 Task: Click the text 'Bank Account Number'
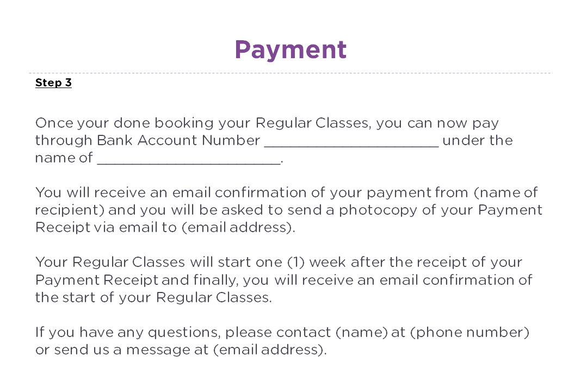pos(178,140)
